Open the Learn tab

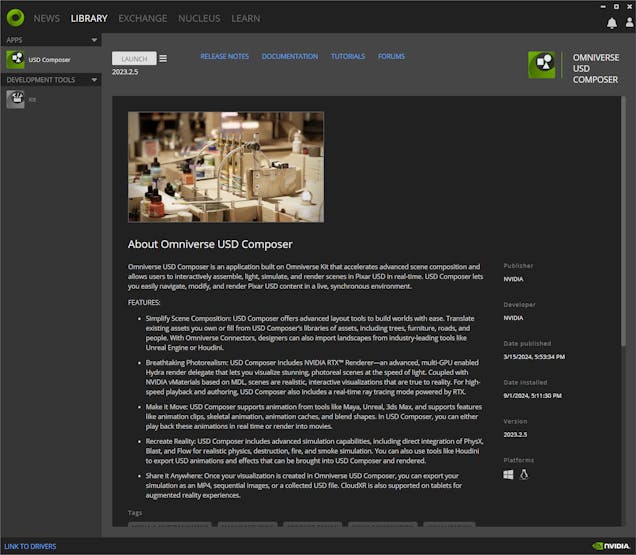click(x=247, y=19)
